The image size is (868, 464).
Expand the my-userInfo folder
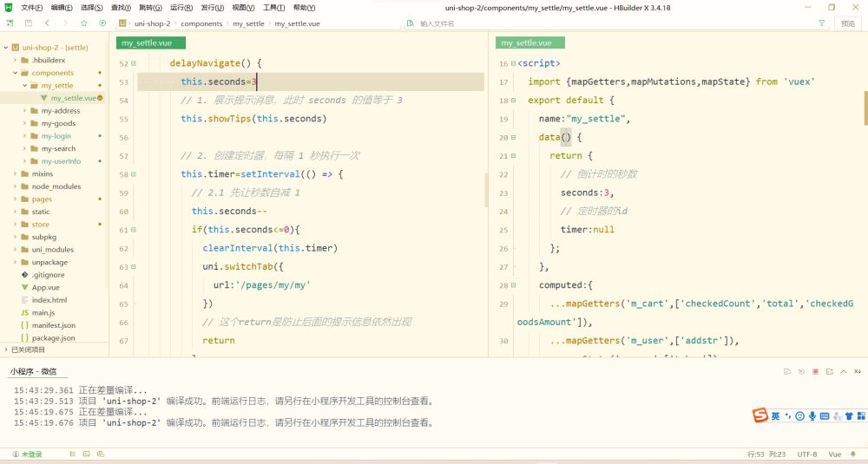tap(24, 161)
